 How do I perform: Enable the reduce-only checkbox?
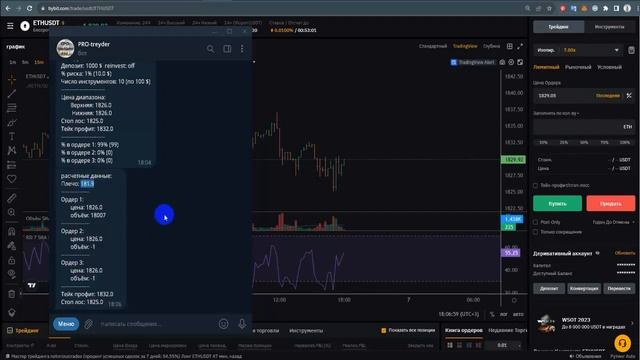(536, 232)
